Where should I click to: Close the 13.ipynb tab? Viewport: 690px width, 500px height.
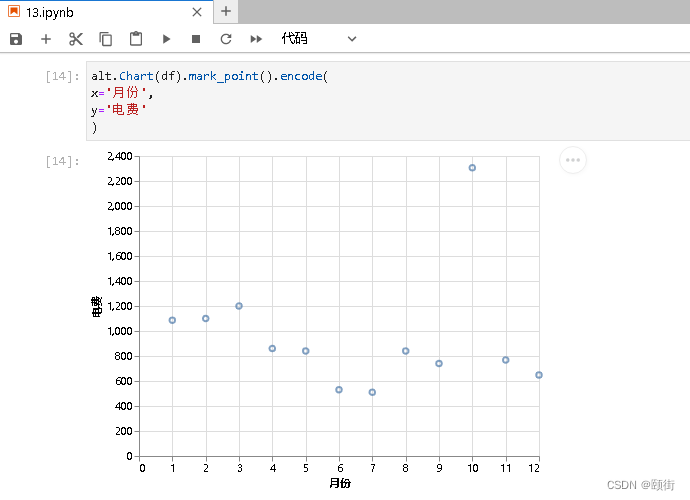point(197,12)
